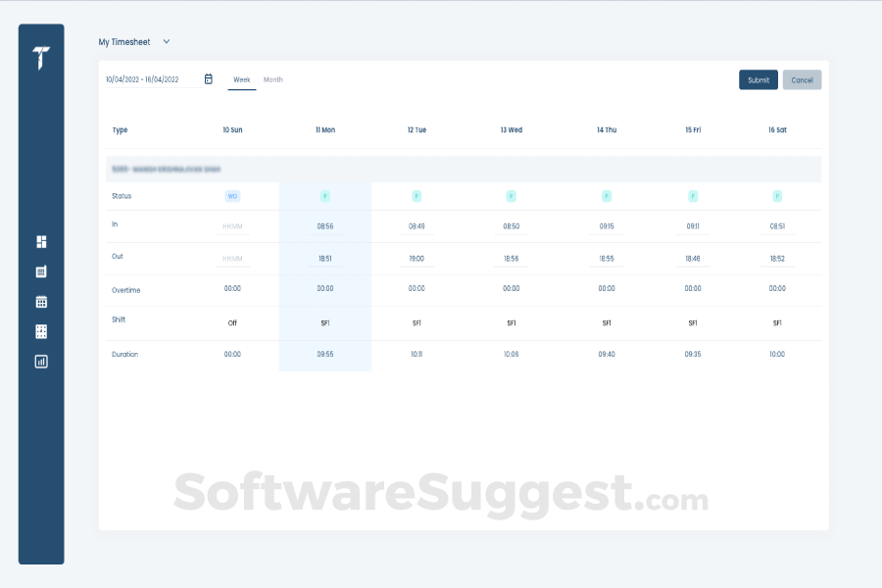882x588 pixels.
Task: Edit Tuesday's Out time 19:00
Action: 416,259
